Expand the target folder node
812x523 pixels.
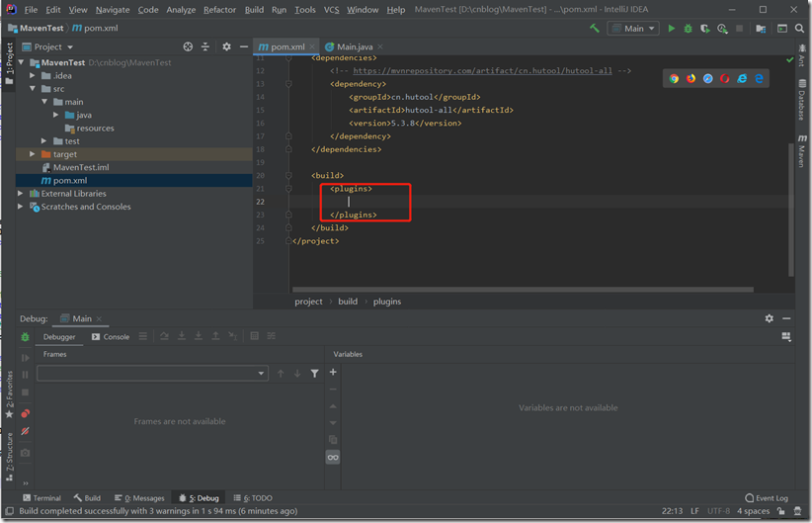point(33,154)
